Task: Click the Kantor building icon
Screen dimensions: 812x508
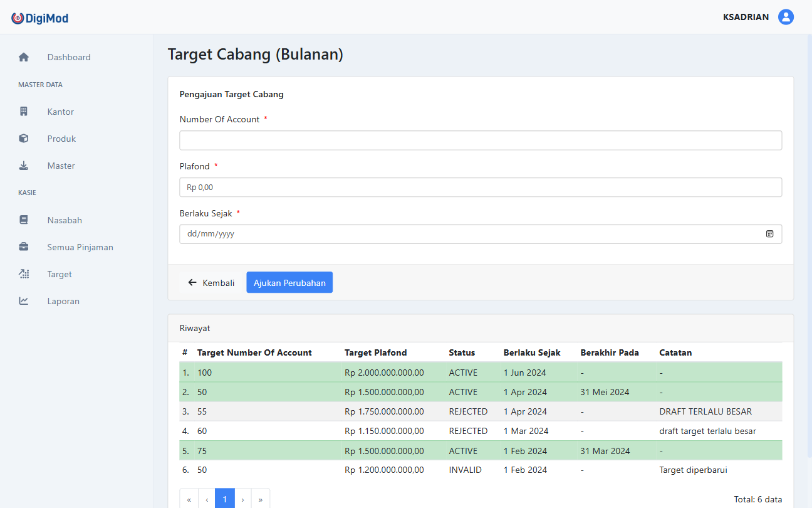Action: coord(24,112)
